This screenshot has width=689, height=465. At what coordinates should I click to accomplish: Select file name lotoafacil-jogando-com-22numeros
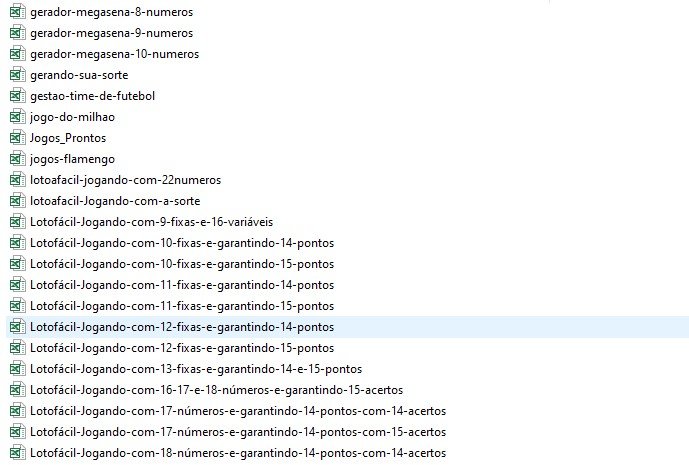coord(126,180)
